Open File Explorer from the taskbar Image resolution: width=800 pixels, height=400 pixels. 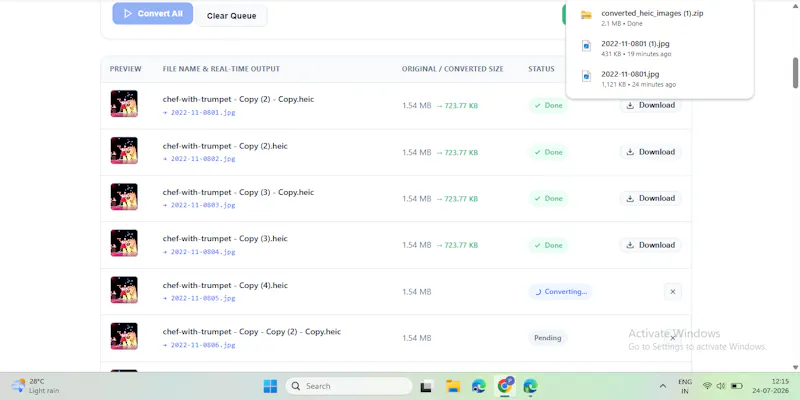pyautogui.click(x=453, y=386)
